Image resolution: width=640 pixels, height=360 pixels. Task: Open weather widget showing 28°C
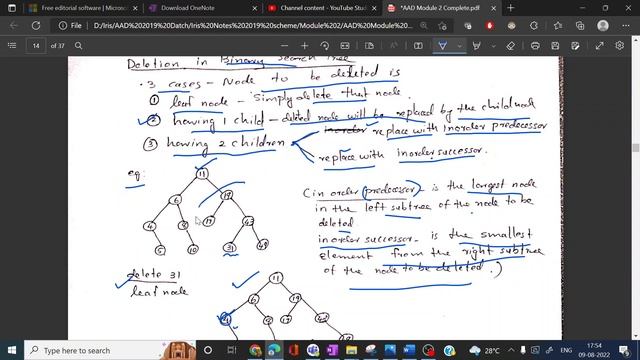[484, 350]
